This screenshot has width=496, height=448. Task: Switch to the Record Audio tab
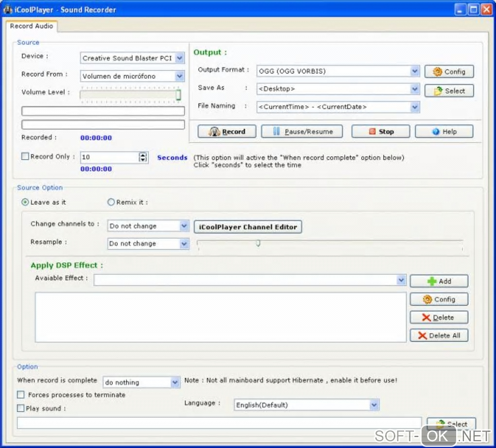tap(31, 26)
